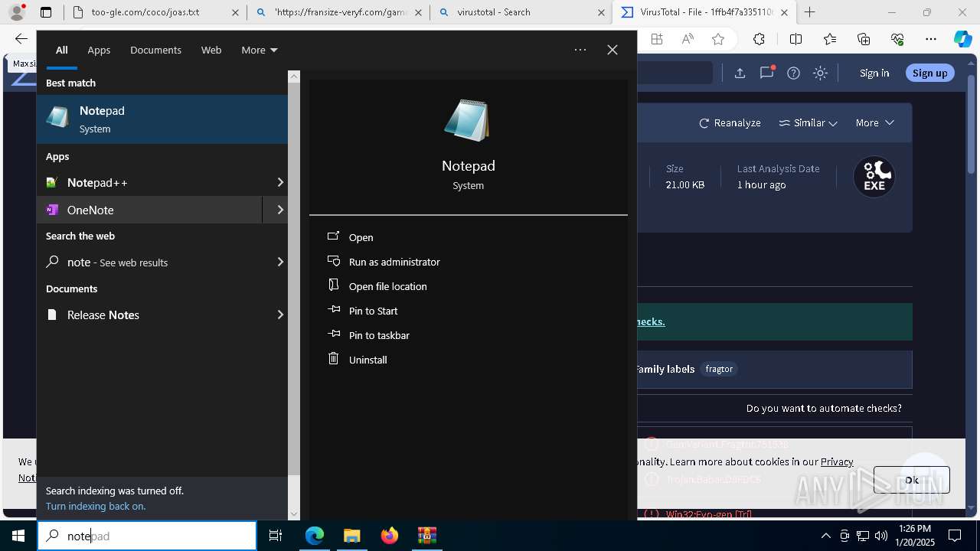Expand Notepad++ result arrow
The height and width of the screenshot is (551, 980).
[280, 182]
